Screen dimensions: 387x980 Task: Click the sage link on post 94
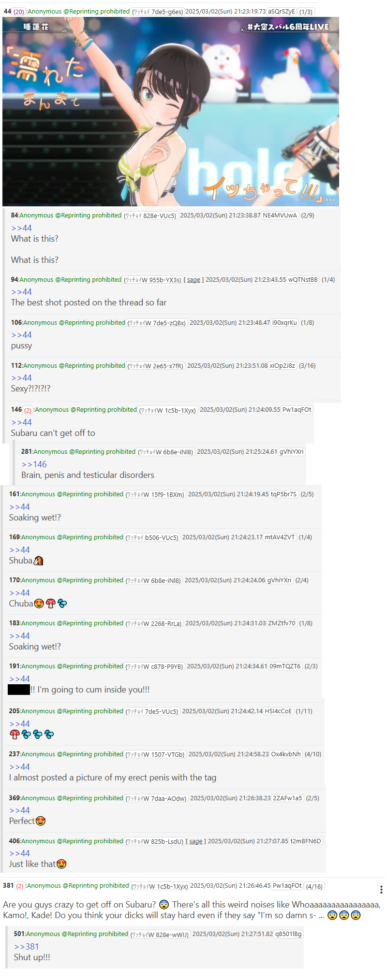[193, 280]
